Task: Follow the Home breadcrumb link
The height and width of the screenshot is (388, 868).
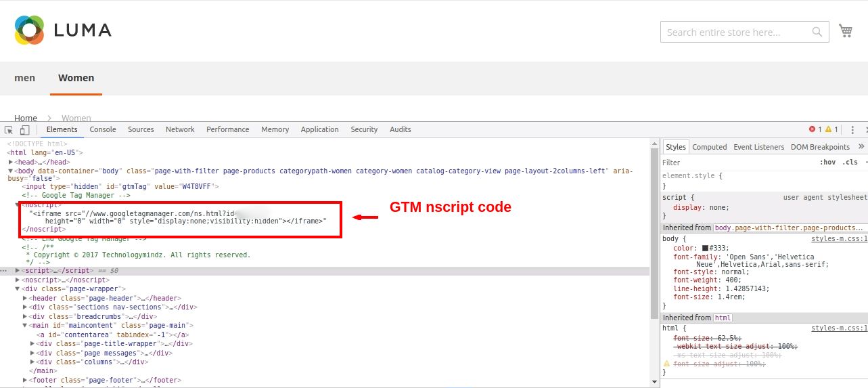Action: click(x=26, y=118)
